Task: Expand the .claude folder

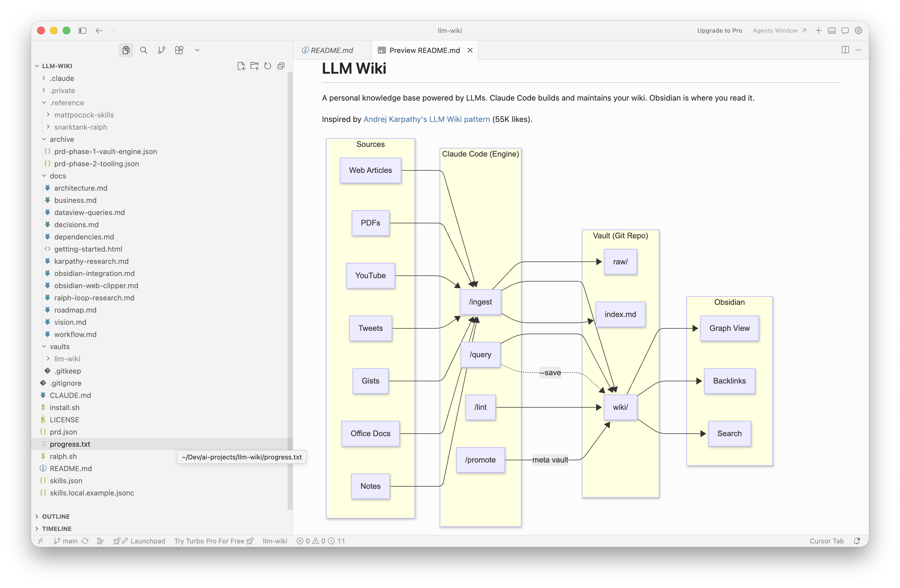Action: [x=44, y=78]
